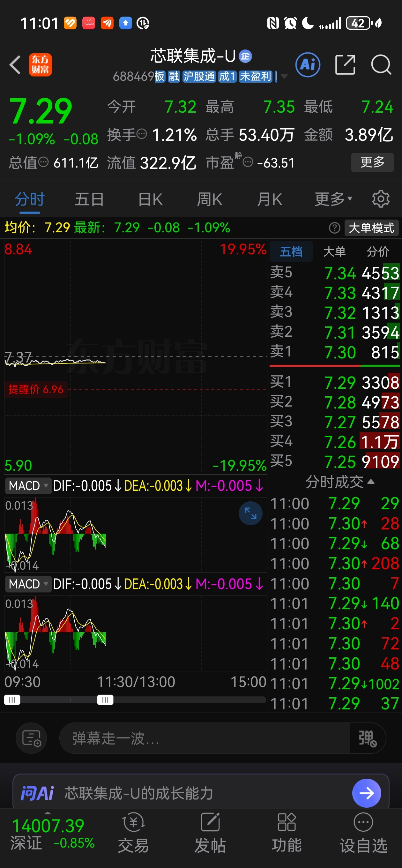
Task: Open the 东方财富 logo icon
Action: tap(41, 65)
